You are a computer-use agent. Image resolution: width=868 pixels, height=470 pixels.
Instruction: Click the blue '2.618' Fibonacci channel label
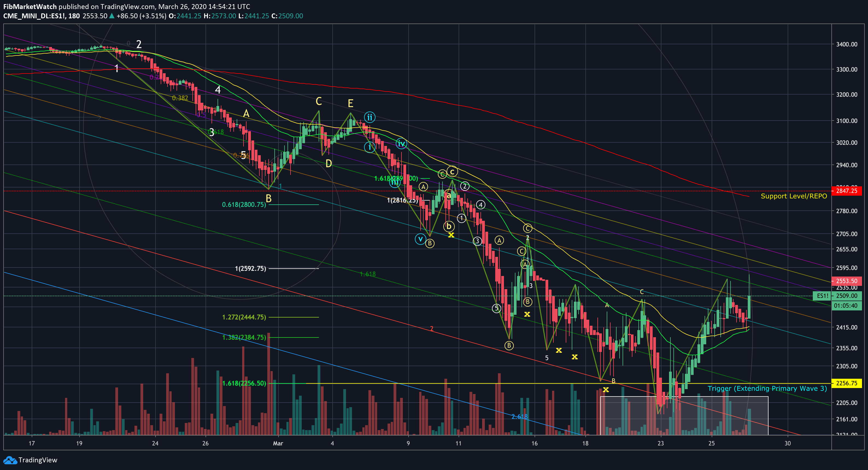point(520,417)
